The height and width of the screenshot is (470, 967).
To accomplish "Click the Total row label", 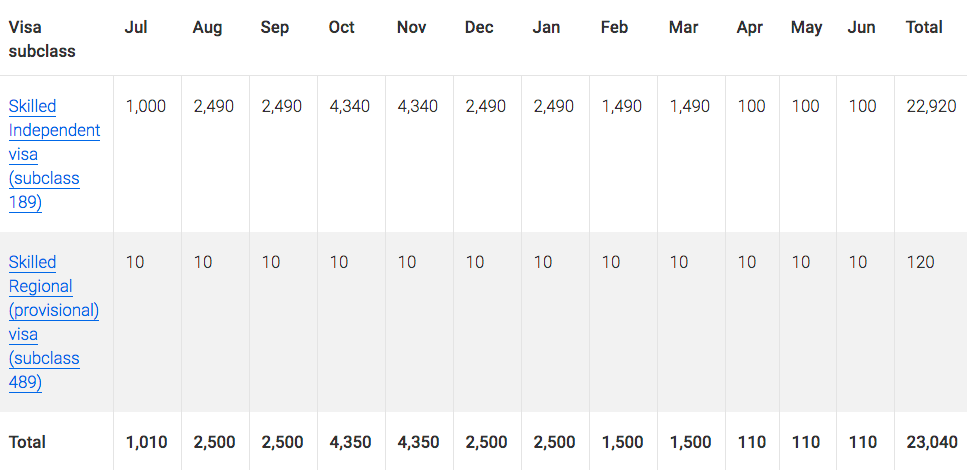I will click(x=27, y=442).
